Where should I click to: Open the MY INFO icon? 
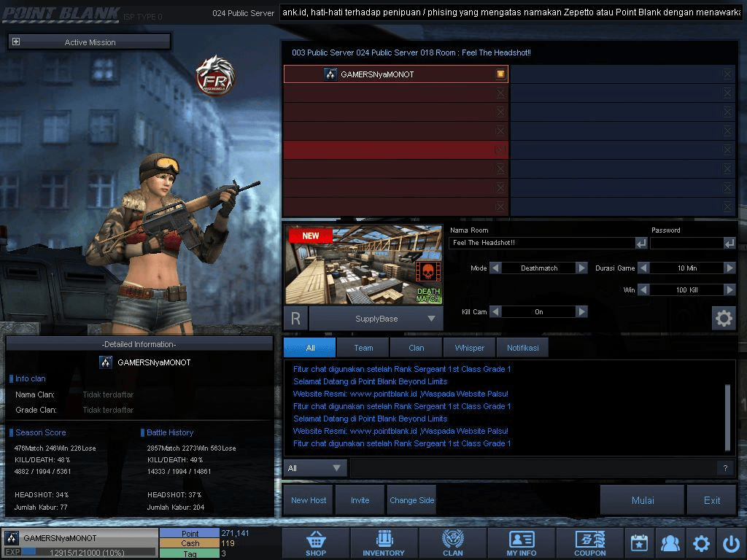tap(521, 543)
